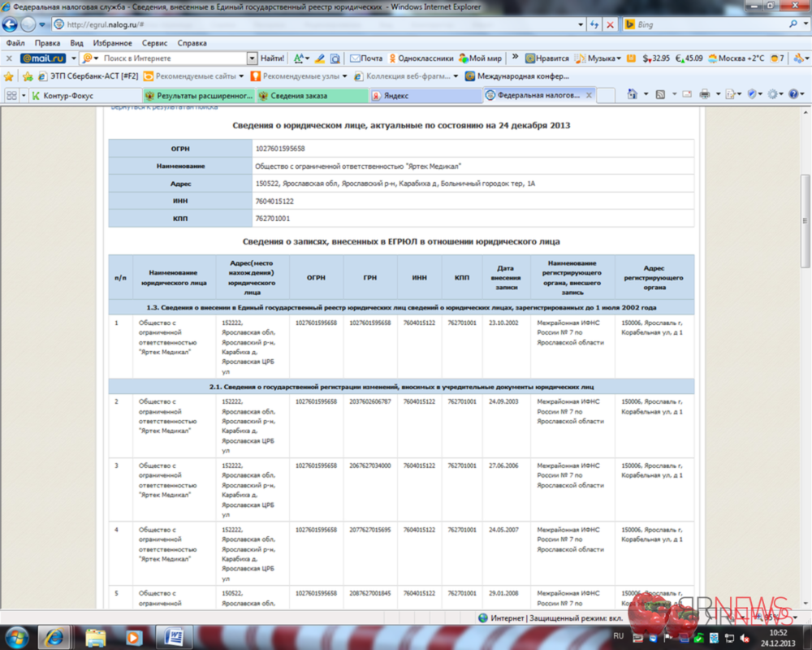Open the Справка menu
The image size is (812, 650).
(192, 43)
